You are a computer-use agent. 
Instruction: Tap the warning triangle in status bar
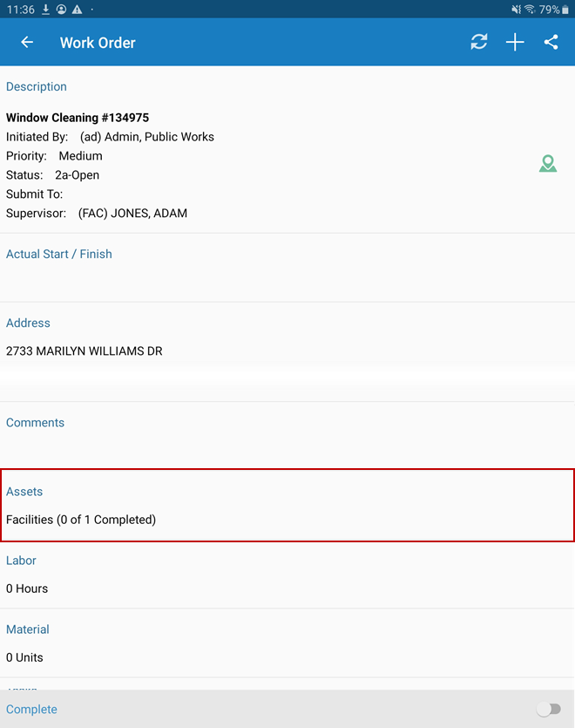77,9
